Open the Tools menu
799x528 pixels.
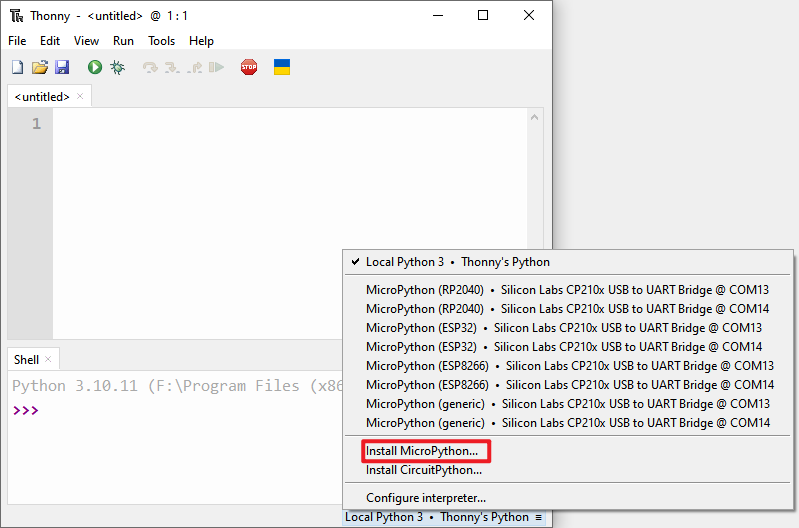click(x=162, y=41)
